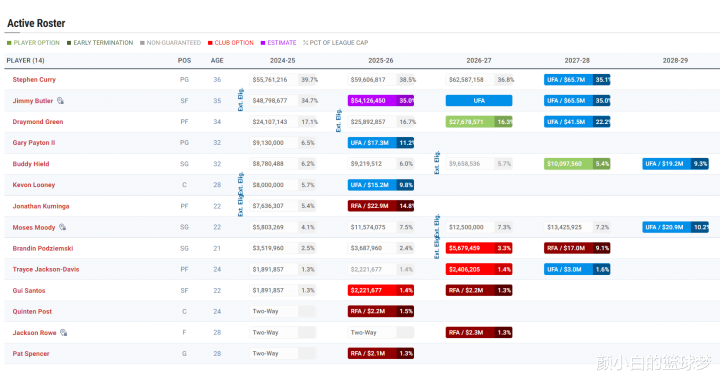Select the 2027-28 season column header
Viewport: 720px width, 382px height.
tap(577, 60)
